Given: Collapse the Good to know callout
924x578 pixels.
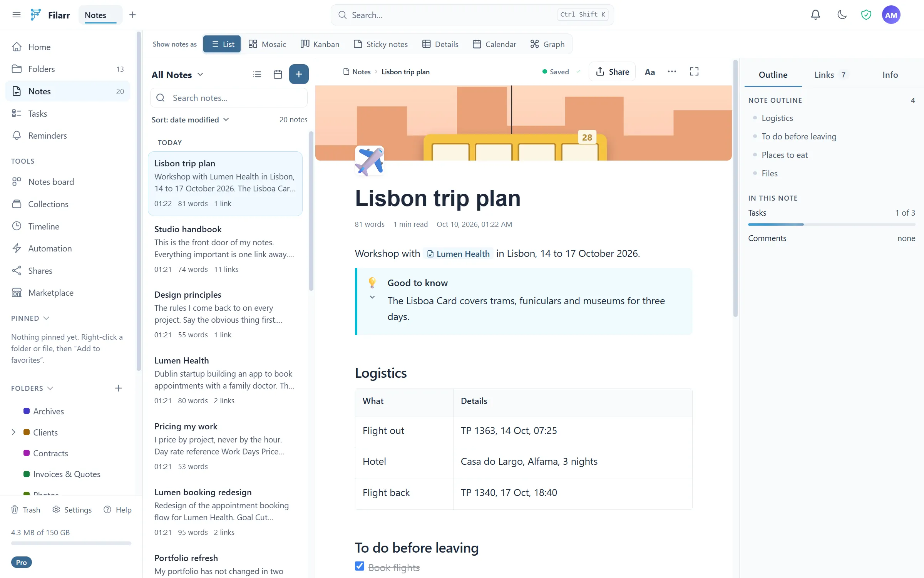Looking at the screenshot, I should coord(372,297).
